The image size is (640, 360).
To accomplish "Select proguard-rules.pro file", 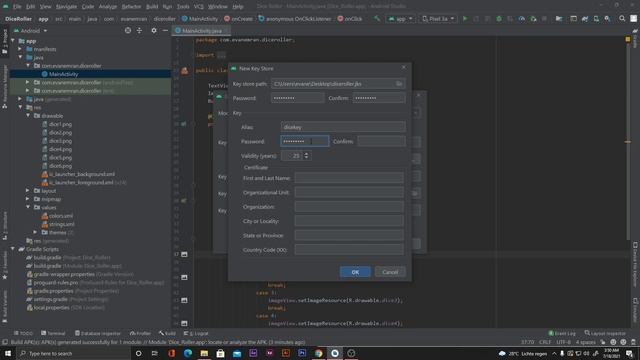I will tap(56, 282).
